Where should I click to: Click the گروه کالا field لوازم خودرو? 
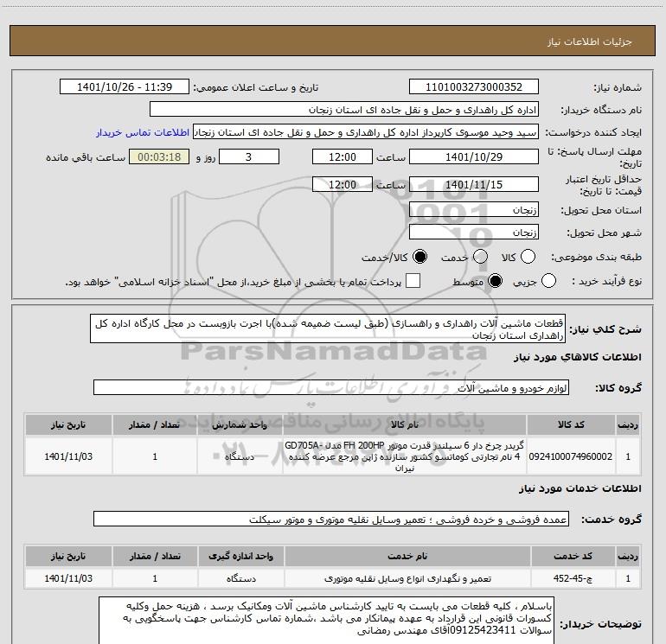click(x=331, y=387)
